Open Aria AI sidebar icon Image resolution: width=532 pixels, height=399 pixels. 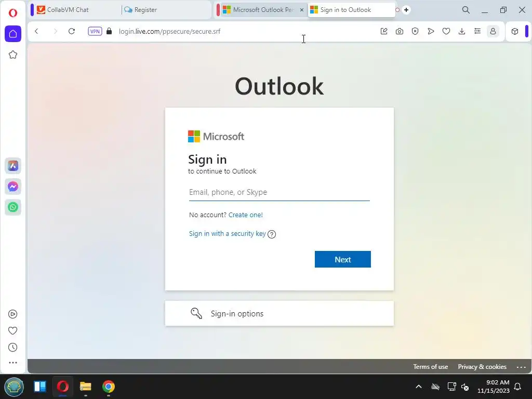click(13, 166)
